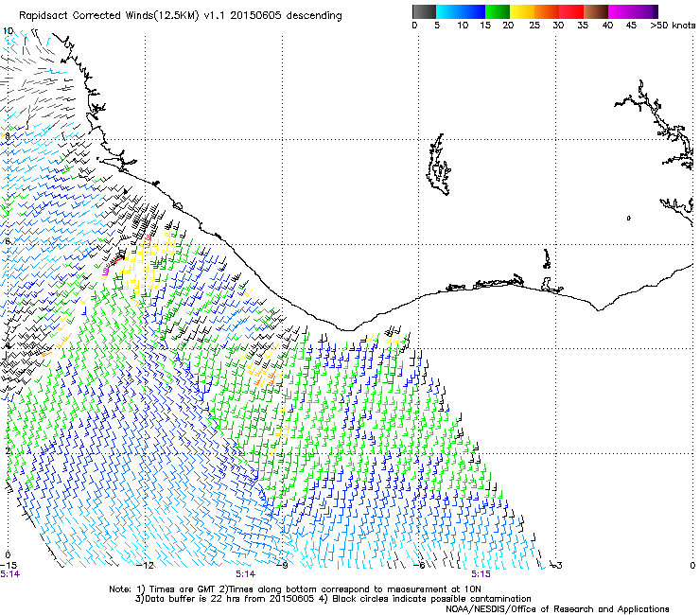700x615 pixels.
Task: Click the '0' longitude label at bottom right
Action: 692,566
